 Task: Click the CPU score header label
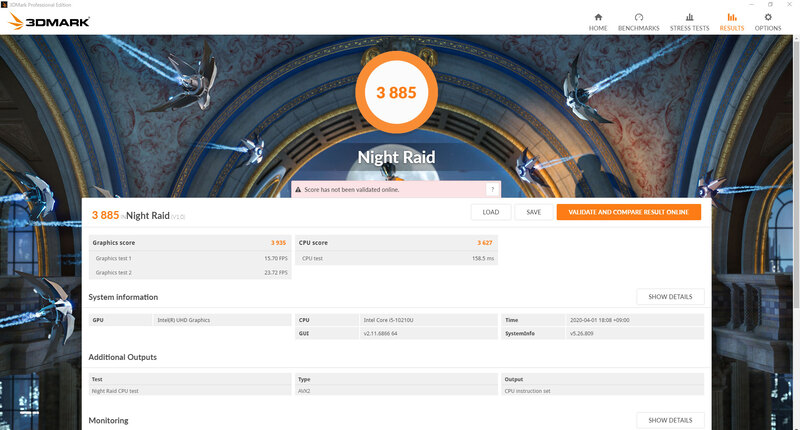313,243
